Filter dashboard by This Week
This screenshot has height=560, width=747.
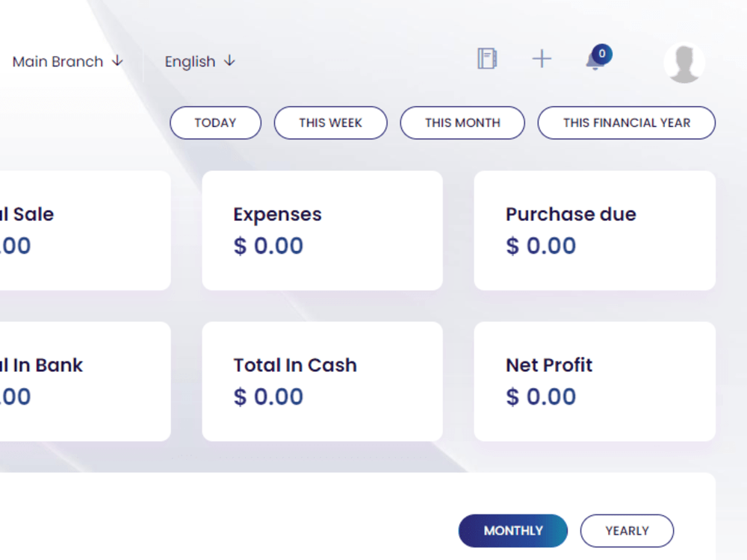pyautogui.click(x=331, y=123)
